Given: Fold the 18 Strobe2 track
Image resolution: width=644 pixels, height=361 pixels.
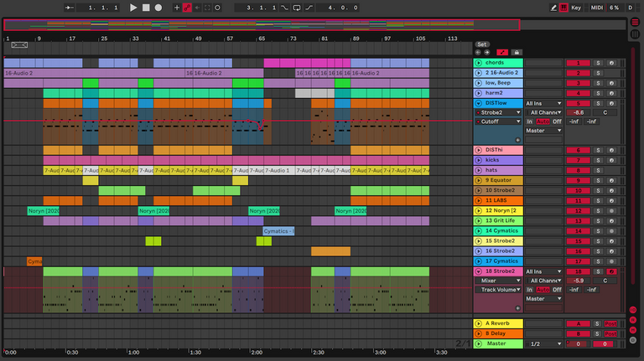Looking at the screenshot, I should coord(478,271).
